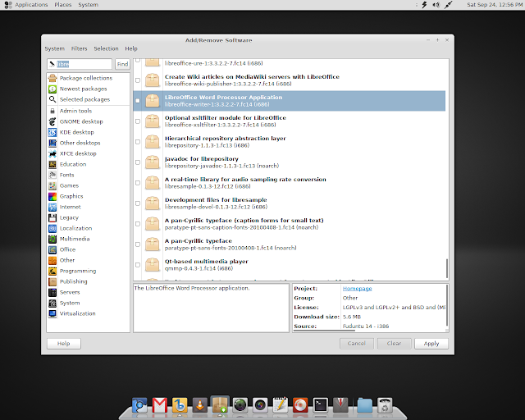The image size is (525, 420).
Task: Open the Filters menu
Action: click(x=79, y=48)
